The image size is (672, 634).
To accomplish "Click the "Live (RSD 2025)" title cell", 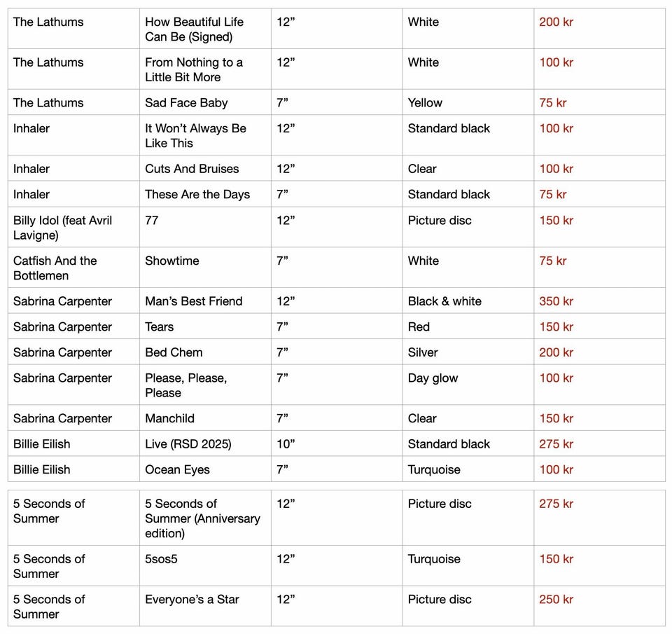I will [188, 444].
